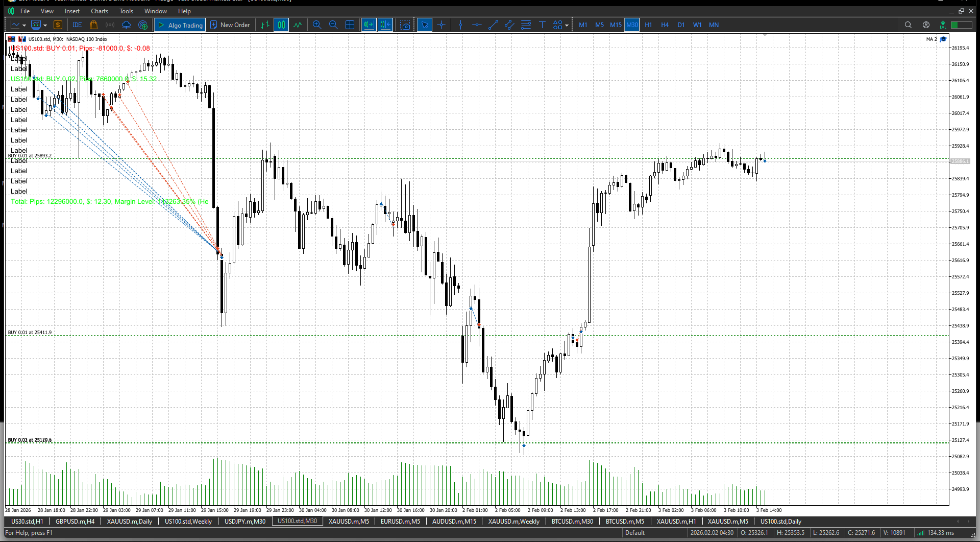The height and width of the screenshot is (542, 980).
Task: Select the text label tool
Action: [x=542, y=25]
